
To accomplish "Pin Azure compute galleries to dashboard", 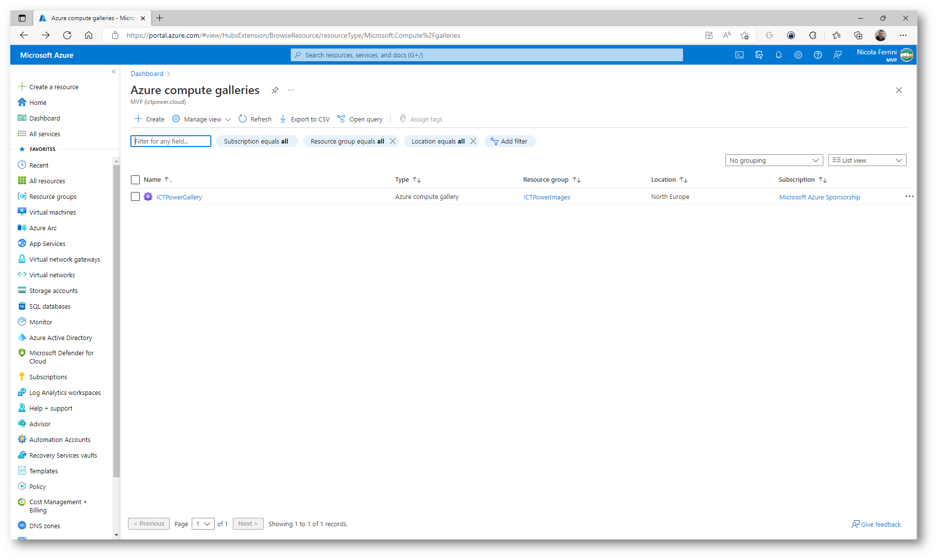I will pyautogui.click(x=275, y=90).
